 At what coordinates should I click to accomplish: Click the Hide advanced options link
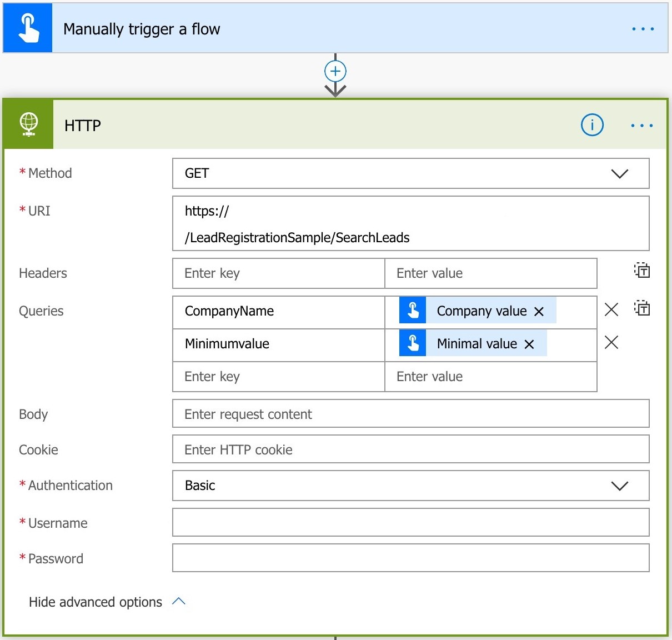95,602
